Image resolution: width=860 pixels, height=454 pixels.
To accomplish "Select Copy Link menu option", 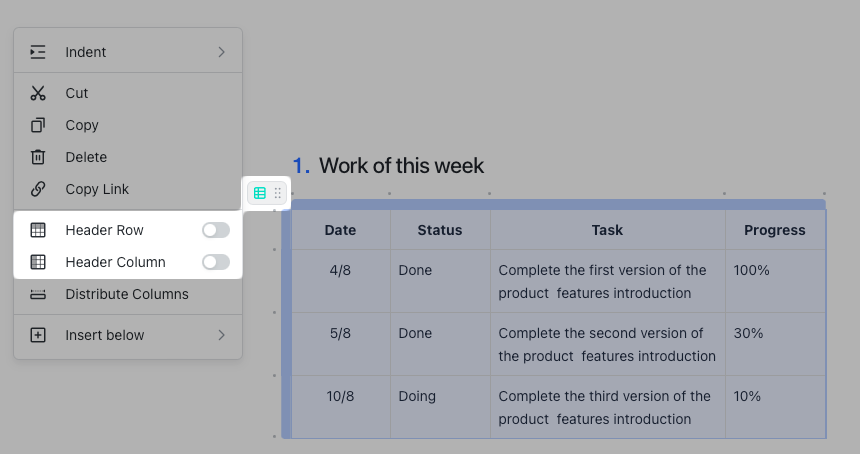I will (x=97, y=189).
